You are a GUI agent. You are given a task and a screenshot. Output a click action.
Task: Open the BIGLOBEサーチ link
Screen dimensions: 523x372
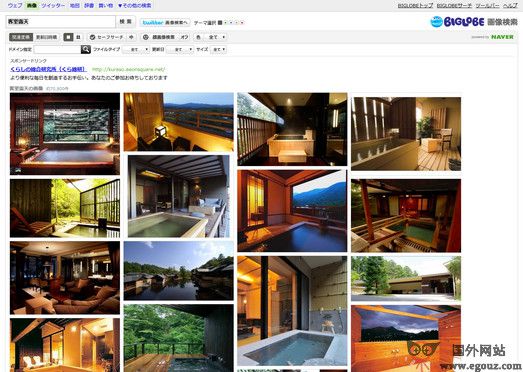tap(454, 5)
